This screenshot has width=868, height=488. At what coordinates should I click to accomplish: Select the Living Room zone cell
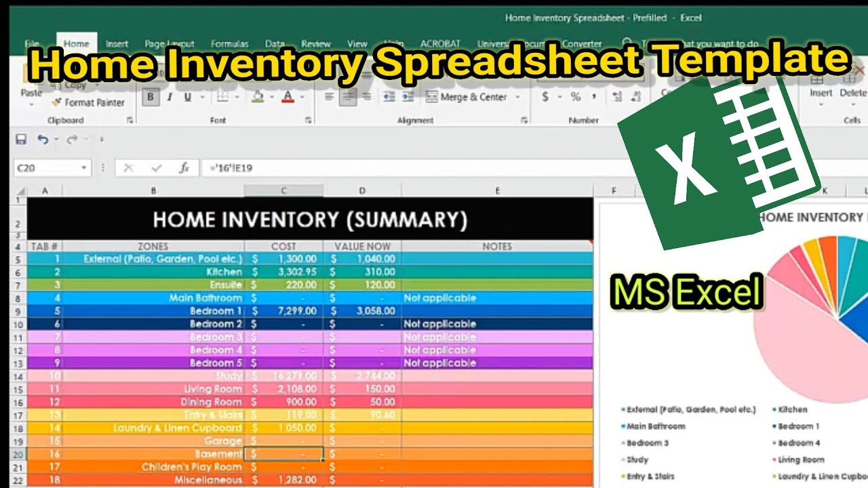tap(153, 389)
